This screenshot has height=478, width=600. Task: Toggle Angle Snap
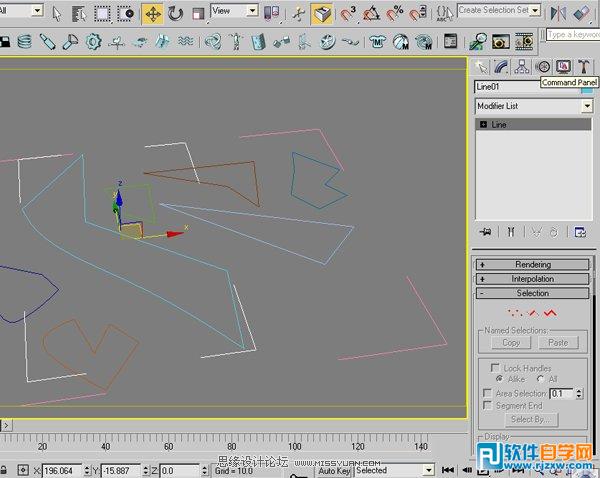coord(371,14)
